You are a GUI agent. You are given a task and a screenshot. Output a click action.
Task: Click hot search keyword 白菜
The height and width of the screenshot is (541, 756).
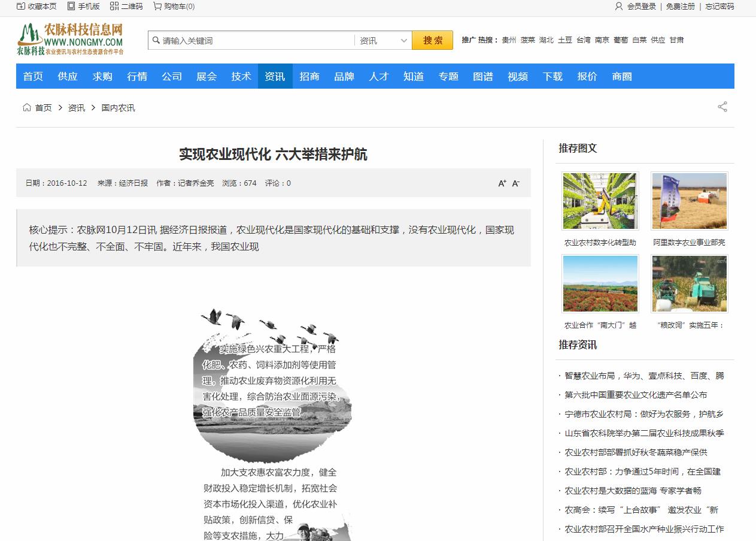click(x=639, y=40)
